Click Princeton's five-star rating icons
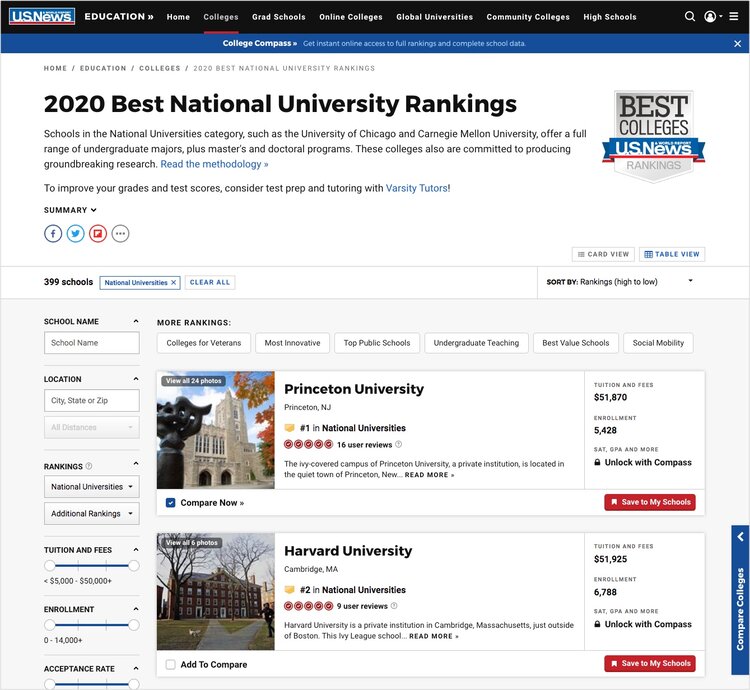The width and height of the screenshot is (750, 690). pos(309,444)
